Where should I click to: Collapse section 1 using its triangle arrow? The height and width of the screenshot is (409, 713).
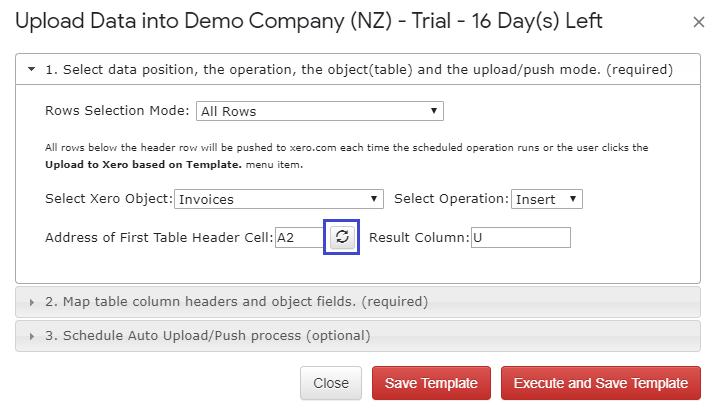[31, 69]
